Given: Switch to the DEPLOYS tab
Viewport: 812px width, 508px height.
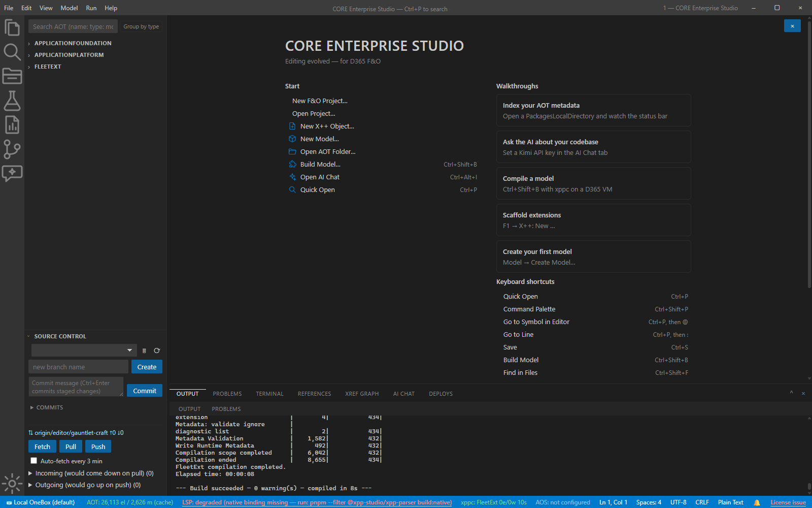Looking at the screenshot, I should 441,394.
